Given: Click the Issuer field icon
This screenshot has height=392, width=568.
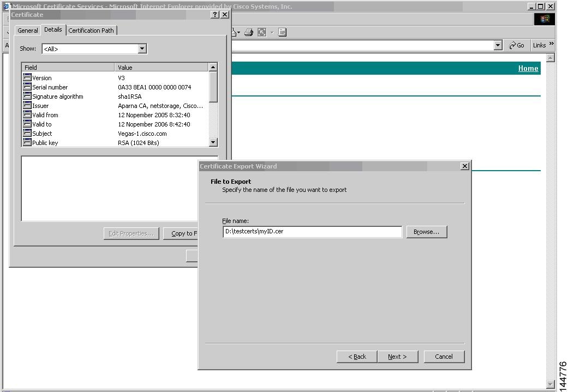Looking at the screenshot, I should click(x=27, y=105).
